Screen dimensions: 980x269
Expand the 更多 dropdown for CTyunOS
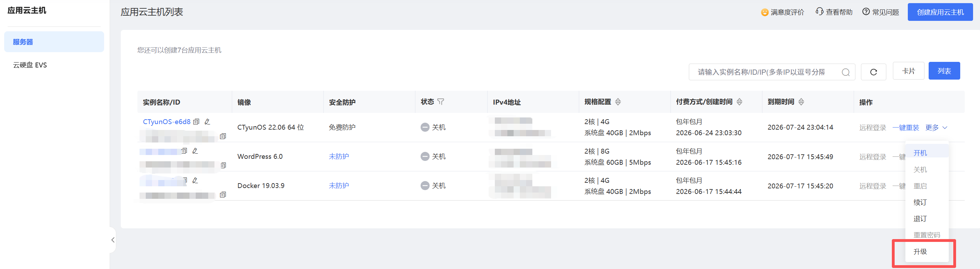[x=936, y=128]
